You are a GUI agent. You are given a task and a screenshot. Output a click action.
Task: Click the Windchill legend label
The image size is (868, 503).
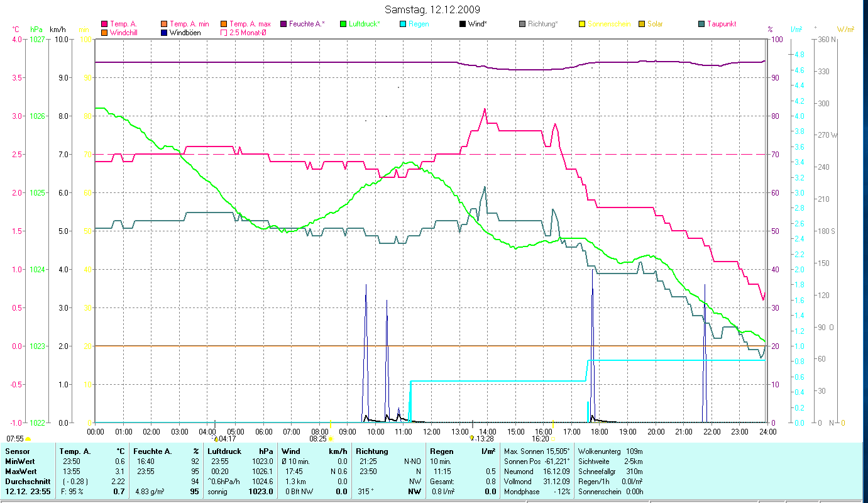coord(124,32)
